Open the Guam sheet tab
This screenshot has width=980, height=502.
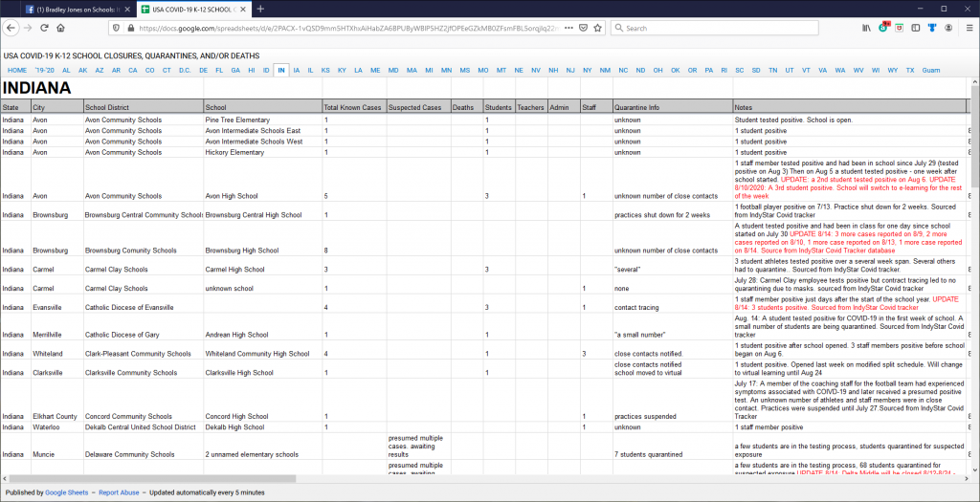[x=931, y=71]
